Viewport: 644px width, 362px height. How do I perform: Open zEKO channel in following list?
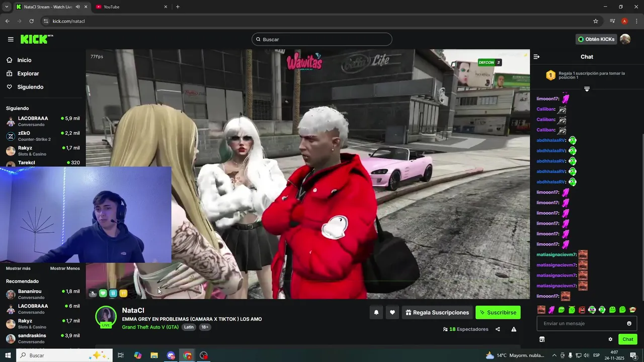(x=43, y=136)
